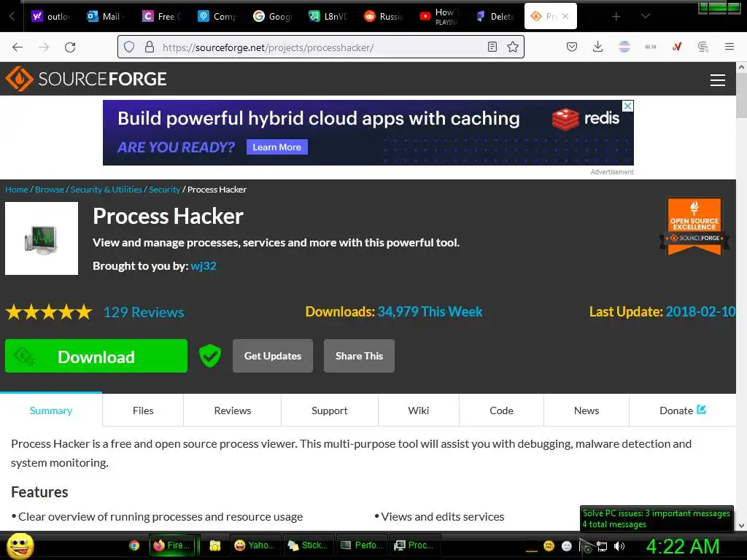Save page to Pocket icon

click(572, 47)
